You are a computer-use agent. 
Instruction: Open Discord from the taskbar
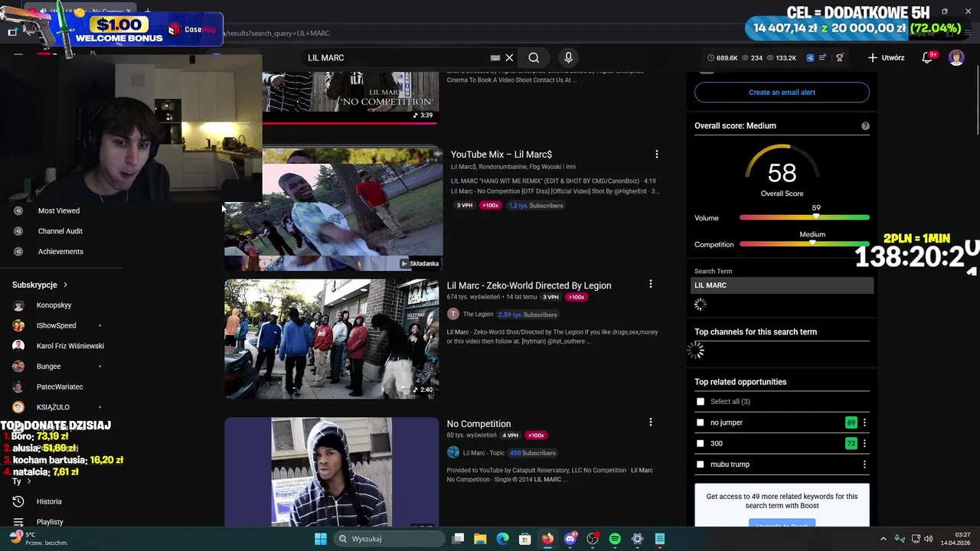[570, 539]
